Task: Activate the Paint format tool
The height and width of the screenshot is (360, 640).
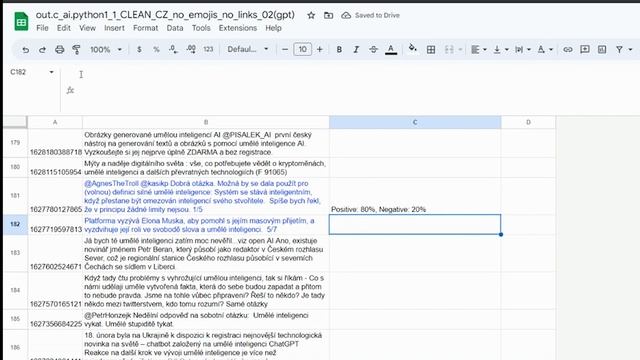Action: point(76,50)
